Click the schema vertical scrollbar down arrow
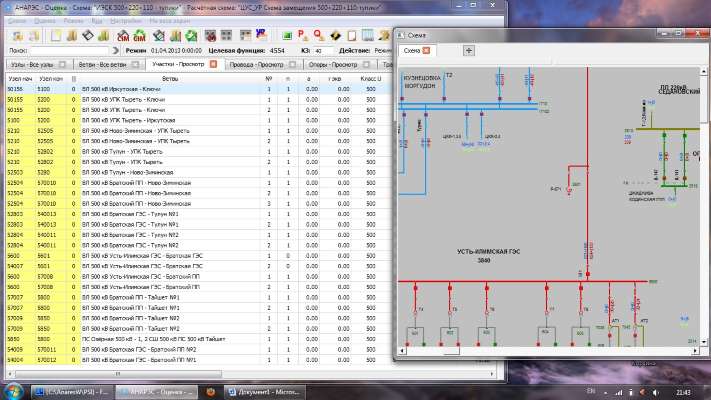The height and width of the screenshot is (400, 711). point(704,342)
